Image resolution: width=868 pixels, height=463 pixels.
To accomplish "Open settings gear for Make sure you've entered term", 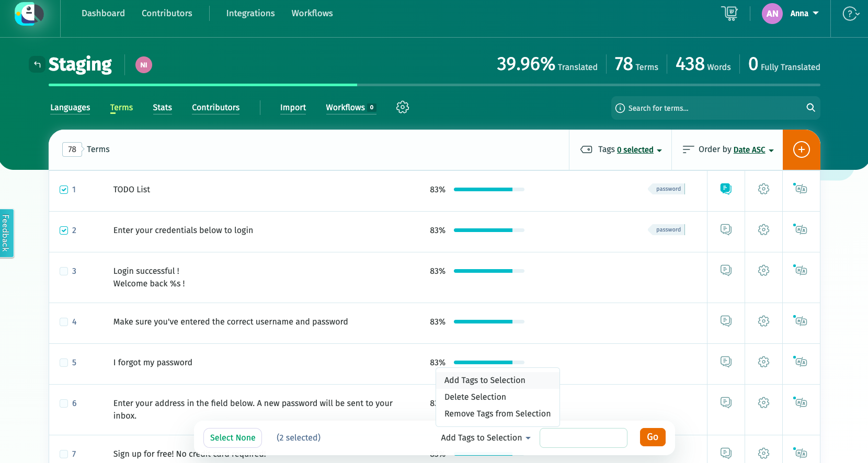I will click(x=763, y=321).
